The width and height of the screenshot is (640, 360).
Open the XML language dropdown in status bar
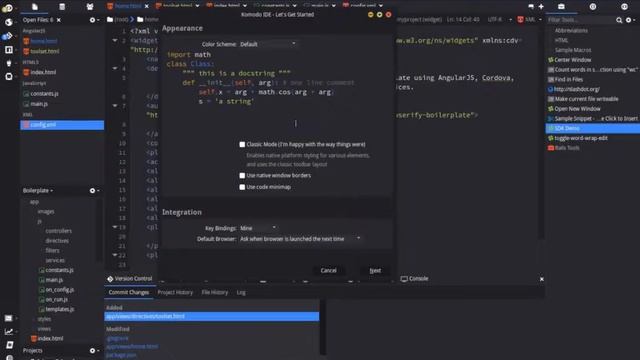[x=529, y=20]
